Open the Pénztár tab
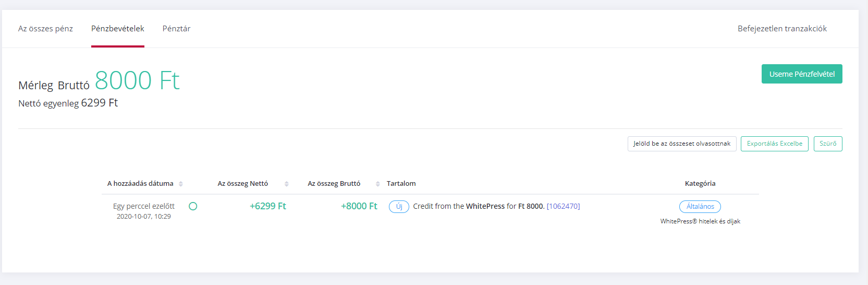The image size is (868, 285). pyautogui.click(x=176, y=29)
